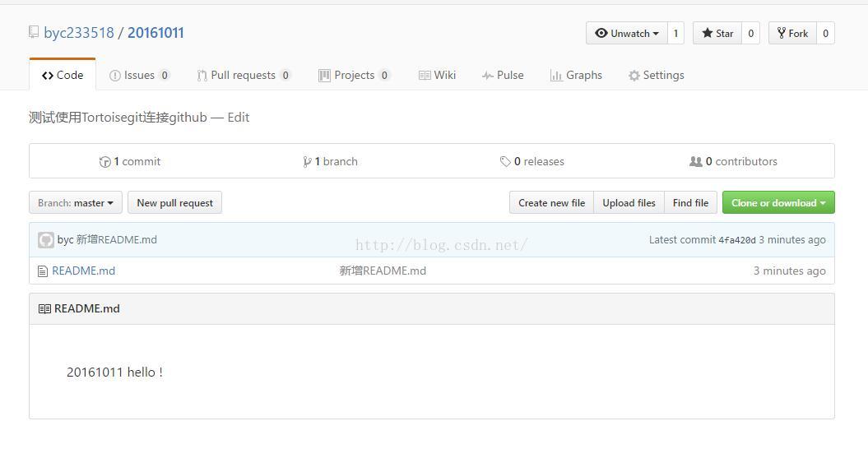
Task: Open the Unwatch dropdown
Action: [627, 33]
